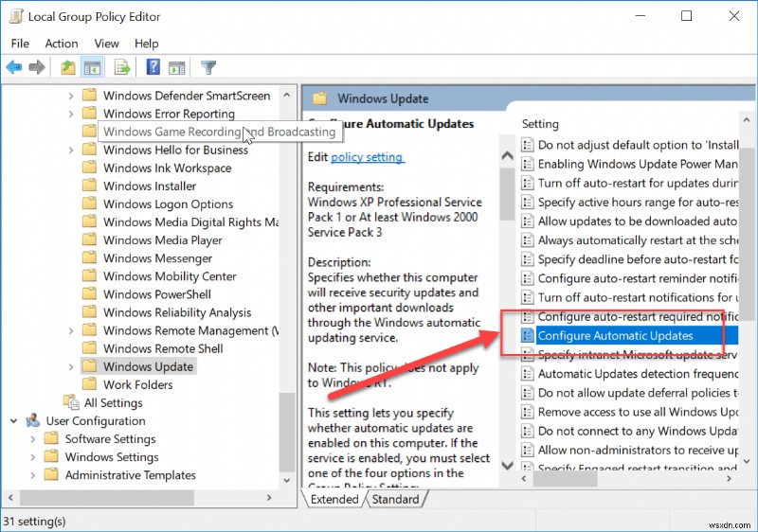Screen dimensions: 758x532
Task: Click settings list scroll down arrow
Action: click(x=747, y=461)
